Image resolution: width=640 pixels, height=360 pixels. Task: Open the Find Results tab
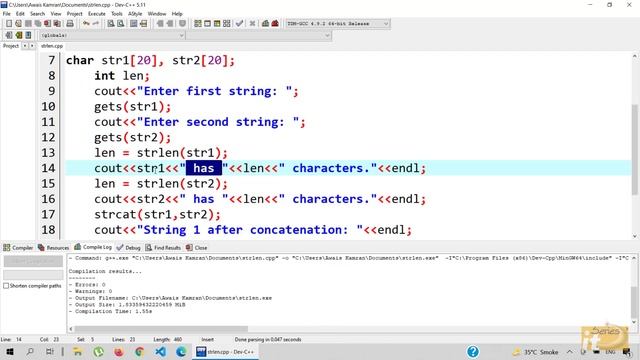(x=163, y=247)
